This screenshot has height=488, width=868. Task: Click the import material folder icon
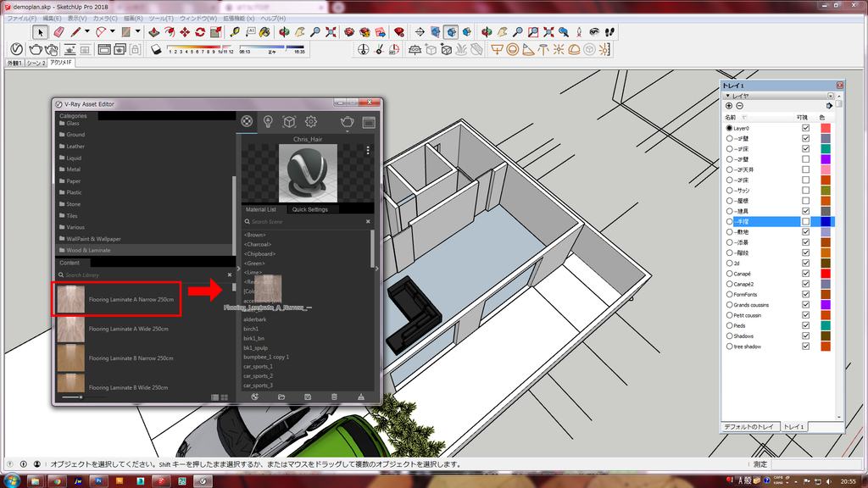coord(281,396)
